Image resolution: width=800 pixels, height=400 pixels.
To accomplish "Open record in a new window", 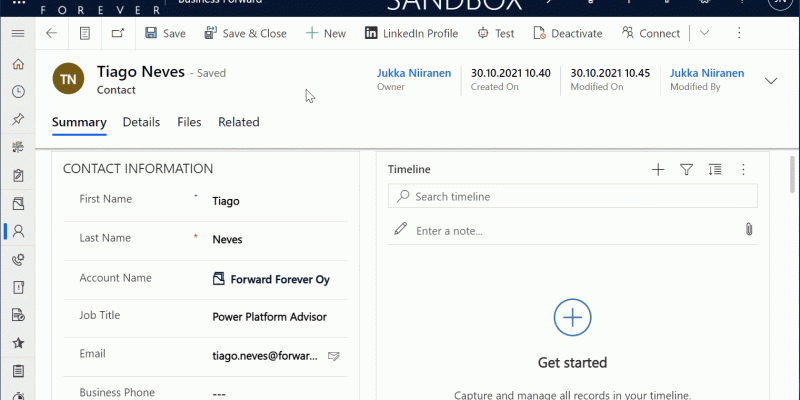I will point(118,34).
